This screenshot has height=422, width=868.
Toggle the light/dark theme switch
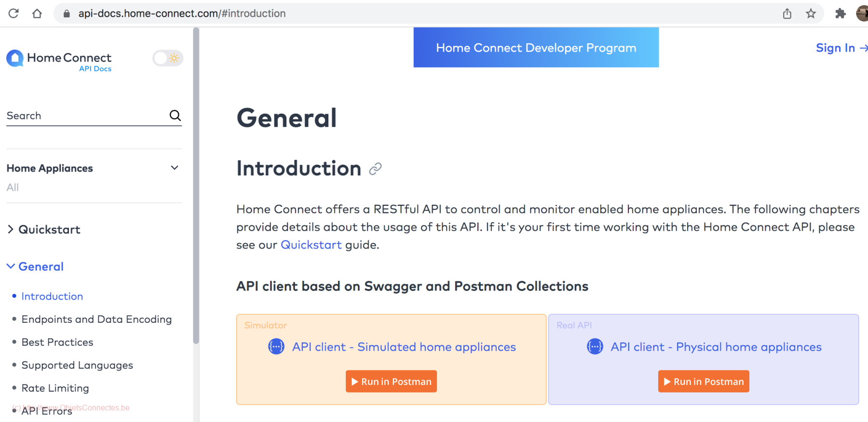coord(168,58)
